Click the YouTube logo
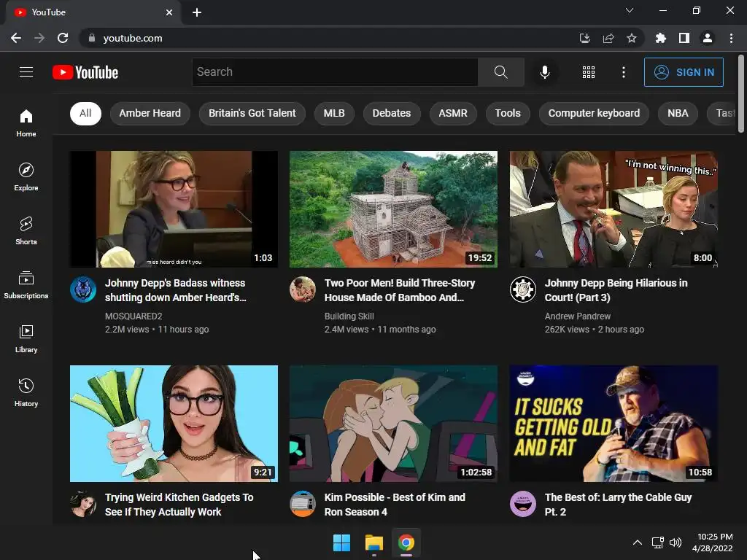Image resolution: width=747 pixels, height=560 pixels. pos(85,72)
